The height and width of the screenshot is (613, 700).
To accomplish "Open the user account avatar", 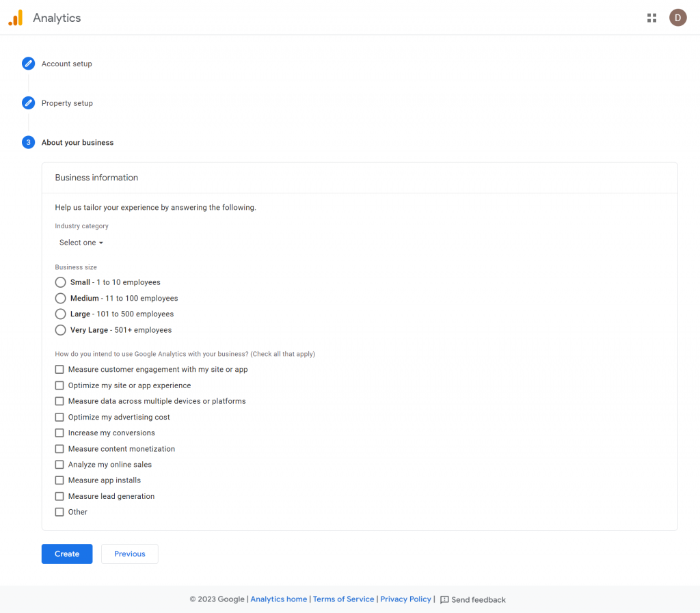I will pyautogui.click(x=677, y=18).
